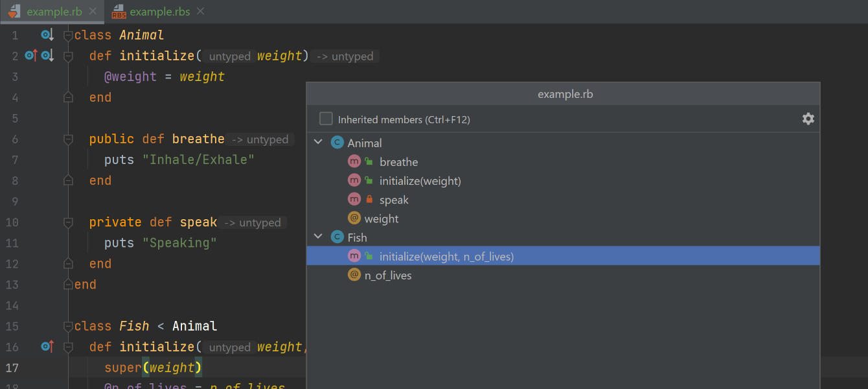Click the overridden gutter icon on line 1

(x=47, y=35)
